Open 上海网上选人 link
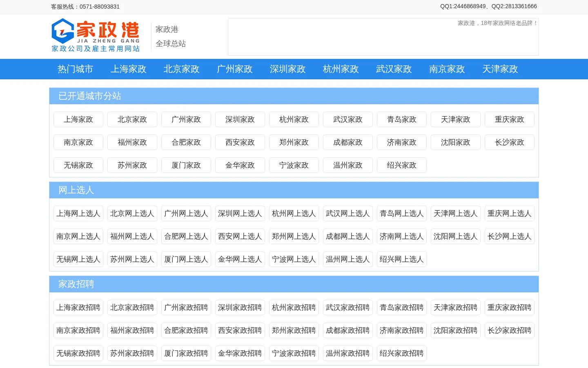The height and width of the screenshot is (368, 588). pyautogui.click(x=78, y=213)
